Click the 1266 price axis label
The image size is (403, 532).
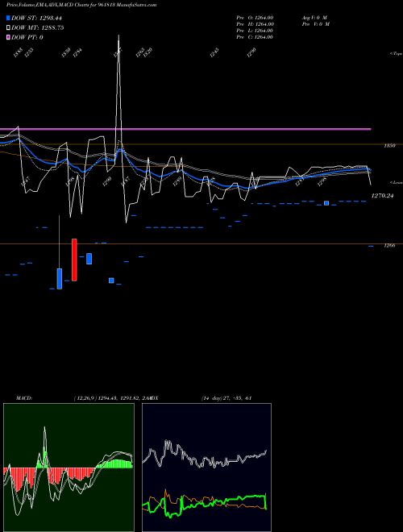389,245
